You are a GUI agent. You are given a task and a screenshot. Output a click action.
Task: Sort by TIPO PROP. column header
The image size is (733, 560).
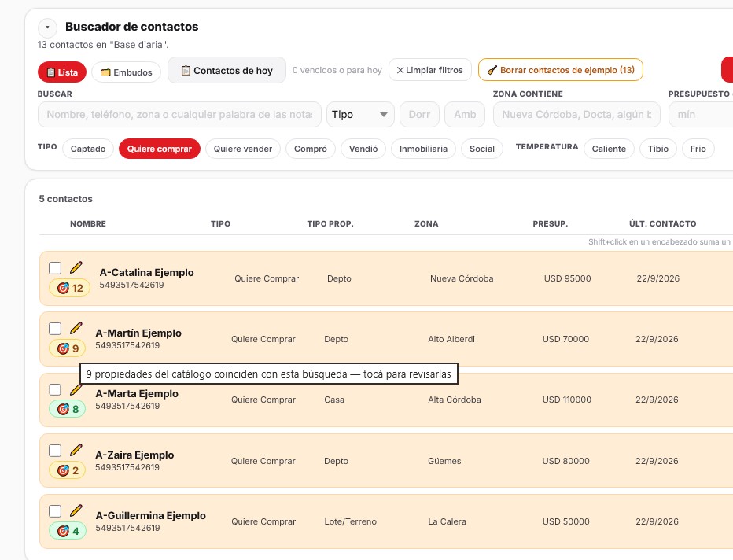330,224
